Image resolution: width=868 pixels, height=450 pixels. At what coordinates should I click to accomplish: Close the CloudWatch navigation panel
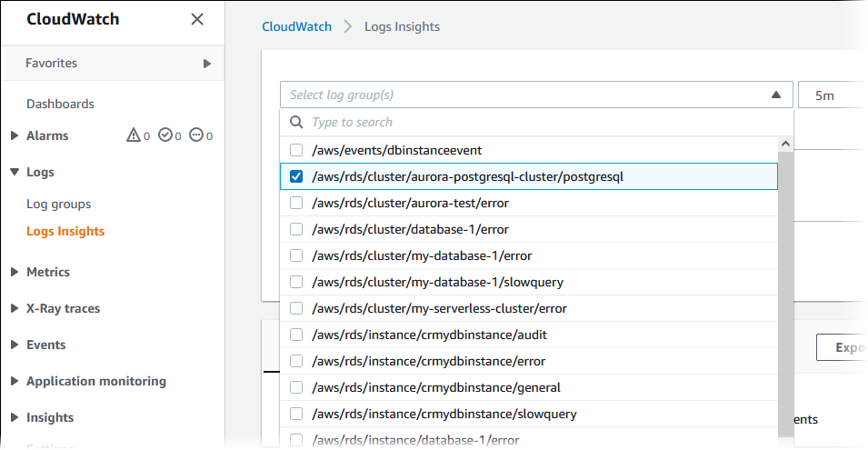197,19
